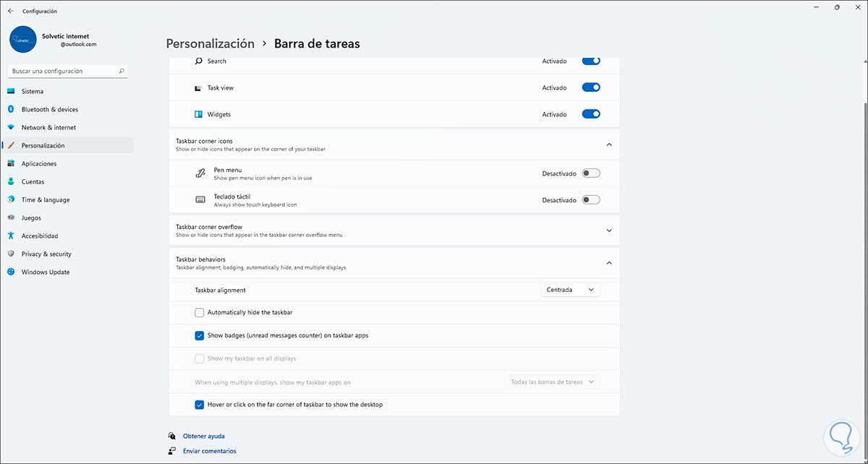868x464 pixels.
Task: Go to Time & language settings
Action: 46,199
